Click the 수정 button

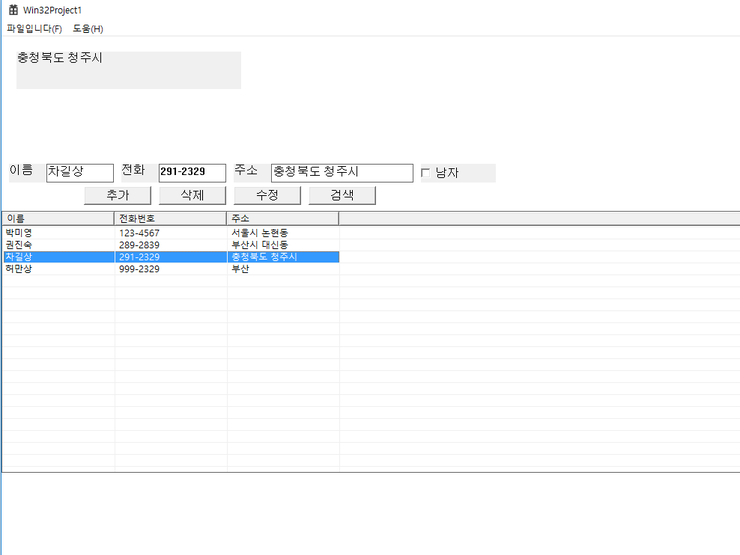[x=267, y=195]
